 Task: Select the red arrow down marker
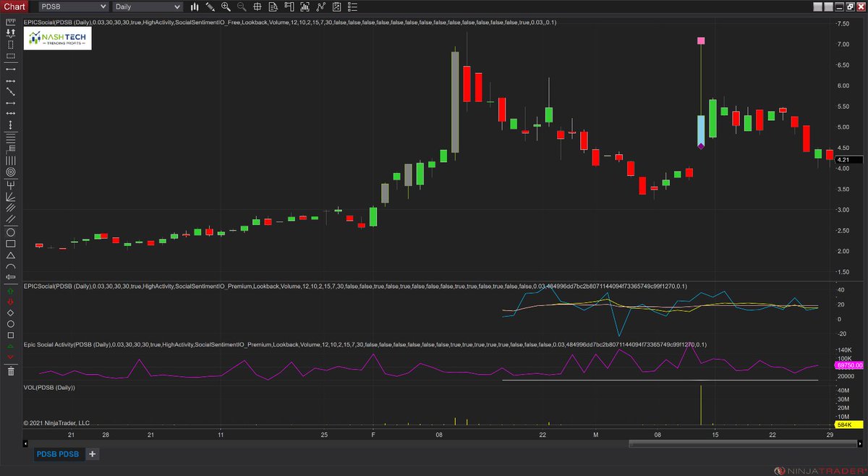(11, 301)
